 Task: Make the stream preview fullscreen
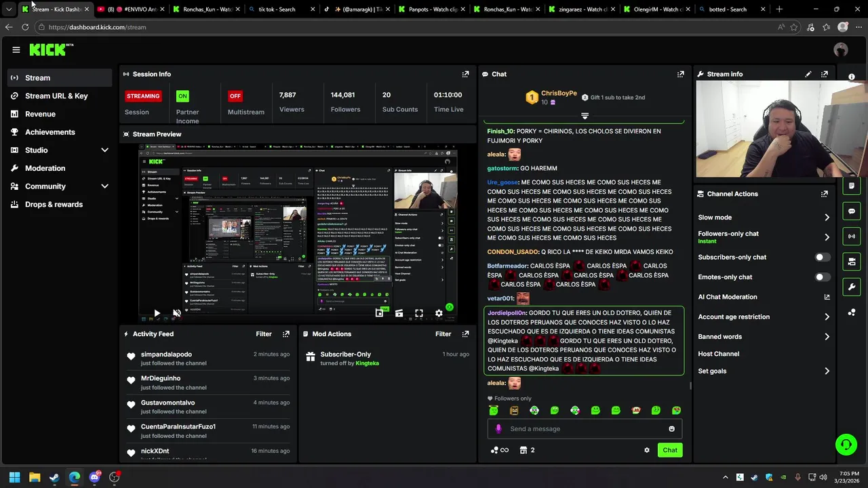point(419,313)
